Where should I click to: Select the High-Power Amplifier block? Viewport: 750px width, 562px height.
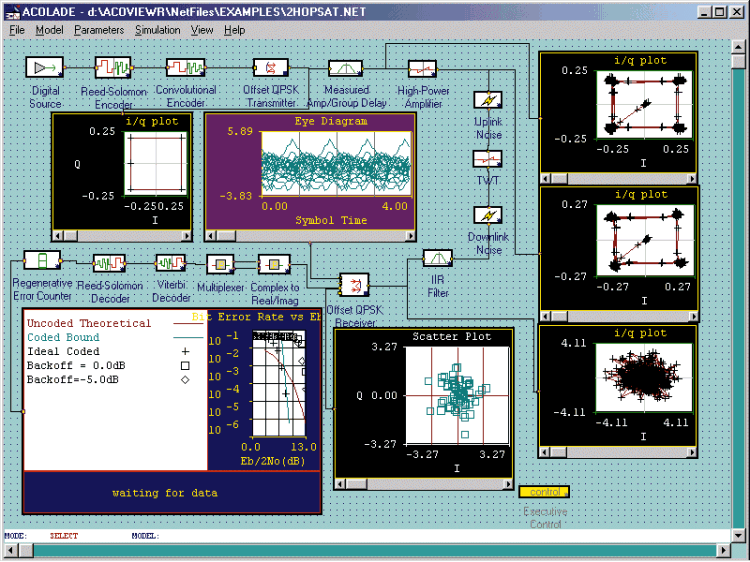(x=422, y=68)
